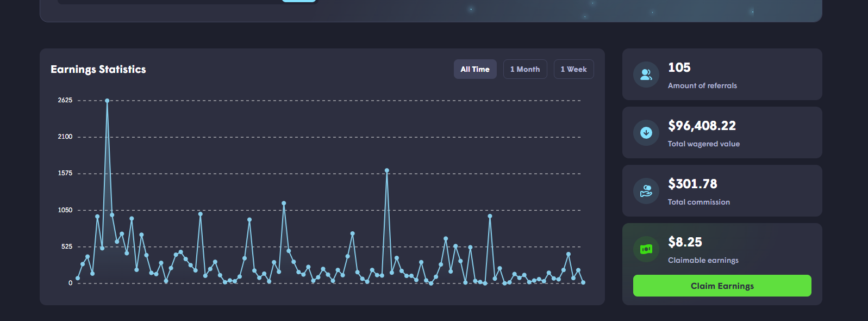Select the All Time range tab
This screenshot has height=321, width=868.
coord(475,69)
